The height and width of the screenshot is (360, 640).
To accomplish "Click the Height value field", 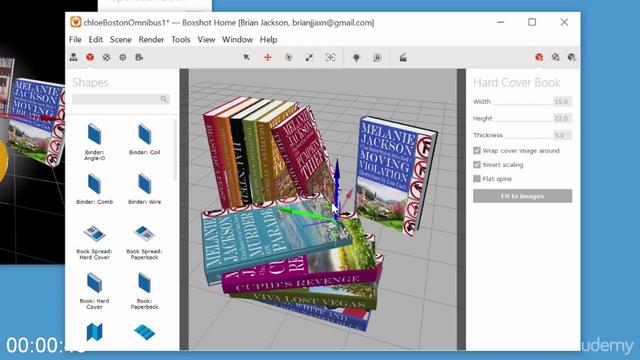I will tap(562, 118).
